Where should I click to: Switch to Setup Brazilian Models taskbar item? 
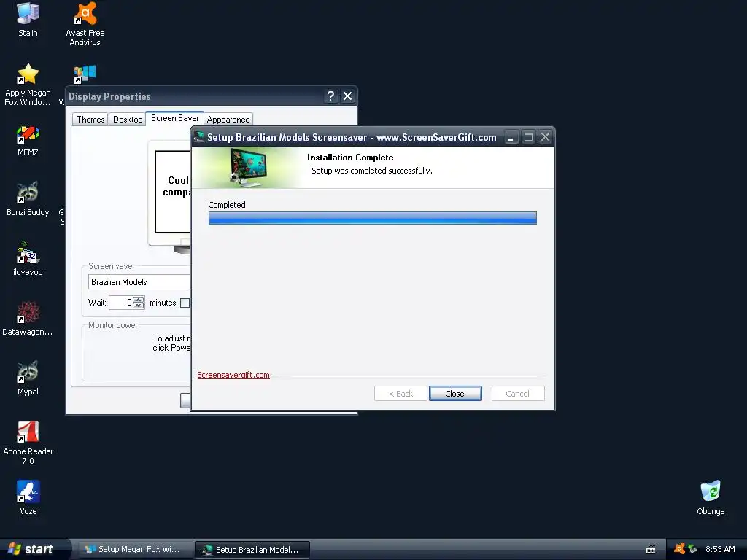(x=252, y=550)
